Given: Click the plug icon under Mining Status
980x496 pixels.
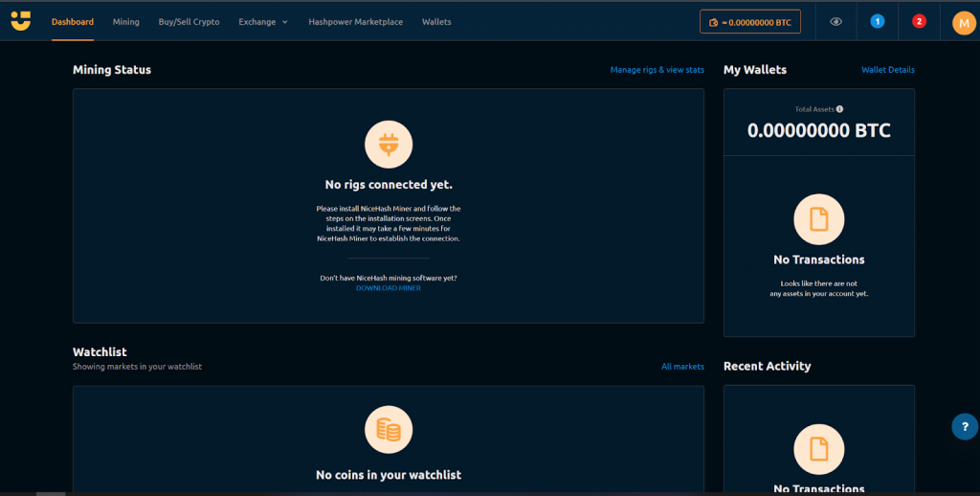Looking at the screenshot, I should pyautogui.click(x=389, y=145).
